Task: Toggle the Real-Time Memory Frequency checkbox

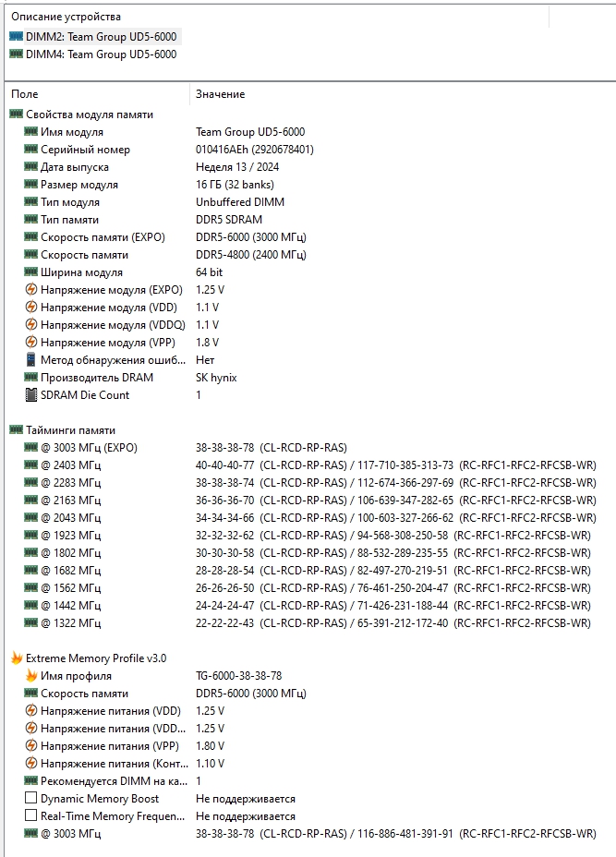Action: (31, 815)
